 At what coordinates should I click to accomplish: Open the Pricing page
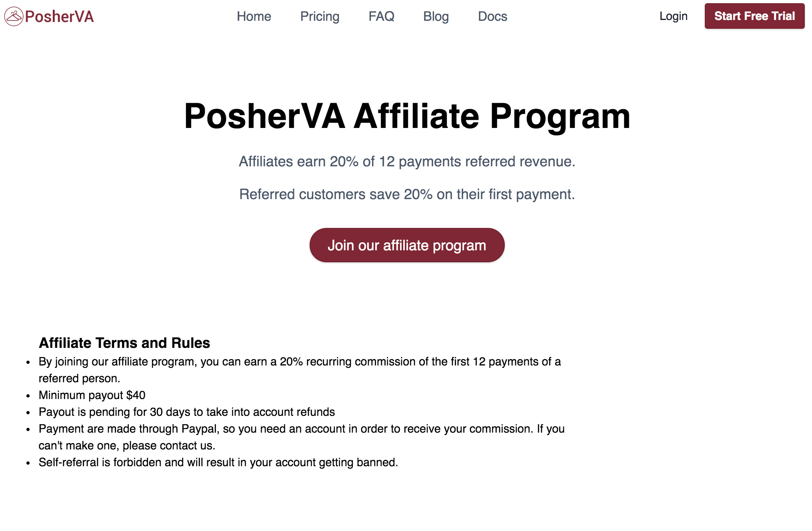[319, 16]
